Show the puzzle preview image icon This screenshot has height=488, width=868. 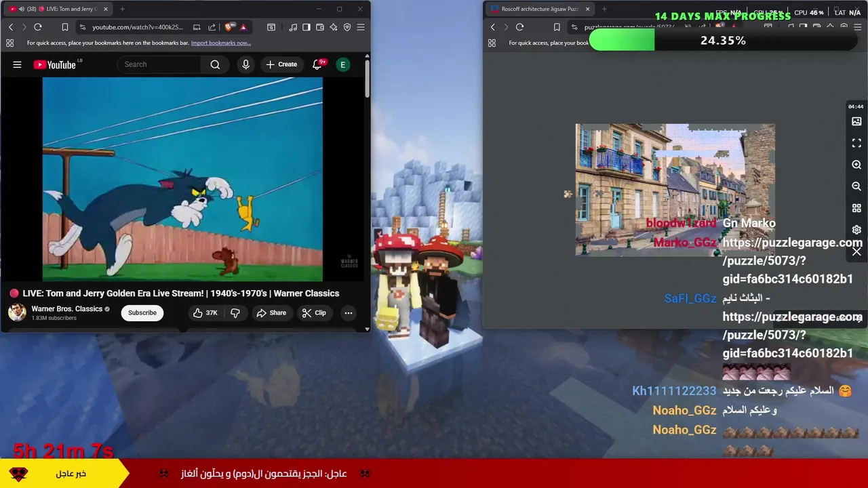[x=856, y=121]
